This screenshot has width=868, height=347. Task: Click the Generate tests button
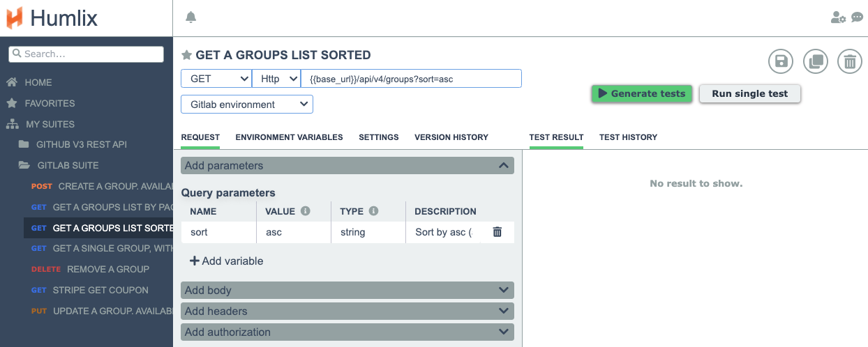(642, 94)
